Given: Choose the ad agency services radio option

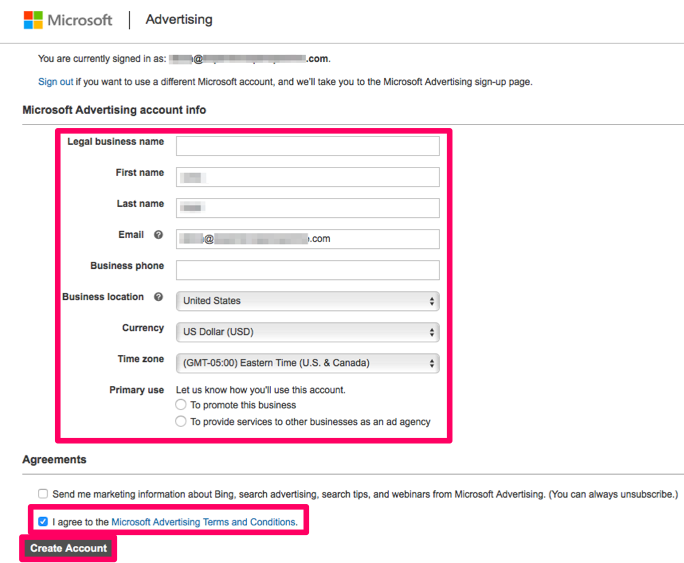Looking at the screenshot, I should [x=181, y=421].
